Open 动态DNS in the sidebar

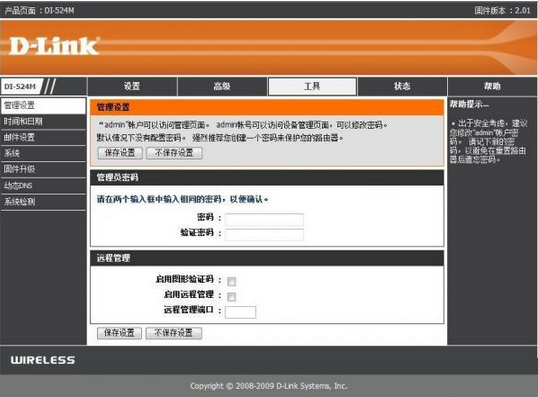[43, 186]
